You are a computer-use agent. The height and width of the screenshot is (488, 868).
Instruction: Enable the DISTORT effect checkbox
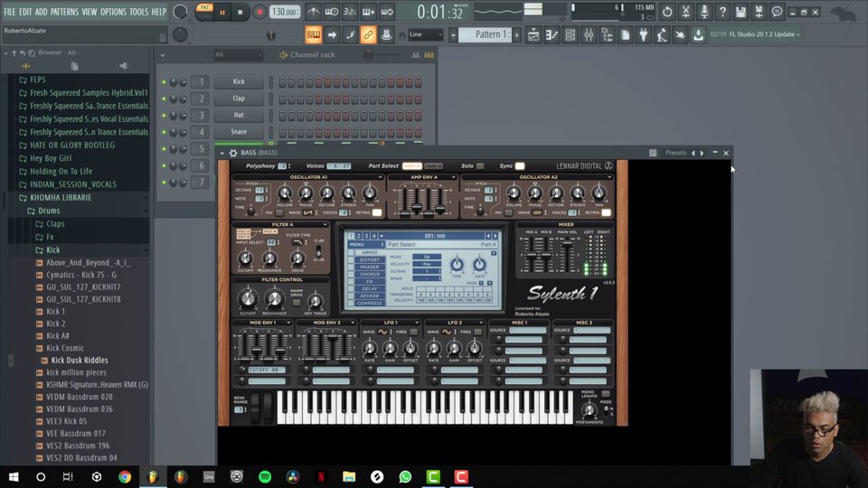[x=351, y=259]
